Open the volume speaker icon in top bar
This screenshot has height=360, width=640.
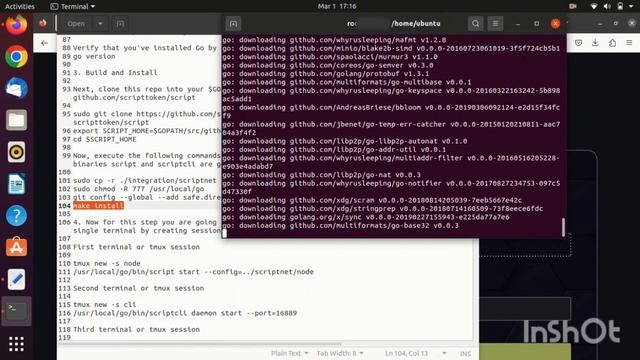coord(607,6)
